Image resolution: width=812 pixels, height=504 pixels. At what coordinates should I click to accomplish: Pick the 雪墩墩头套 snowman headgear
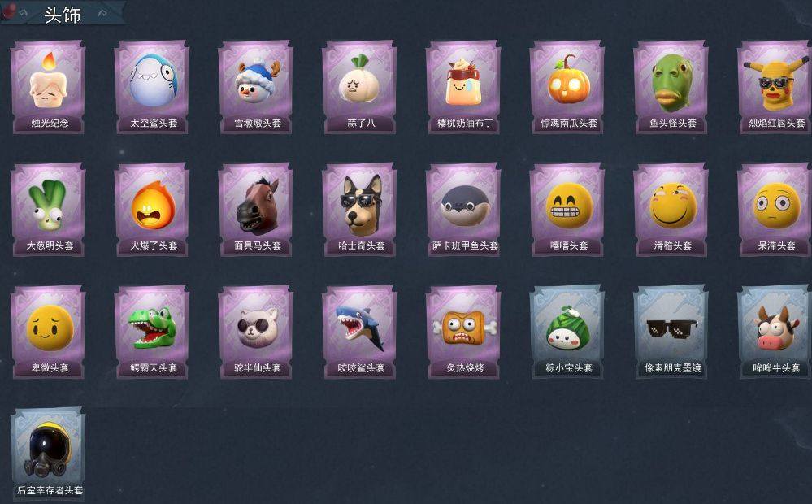pos(256,87)
